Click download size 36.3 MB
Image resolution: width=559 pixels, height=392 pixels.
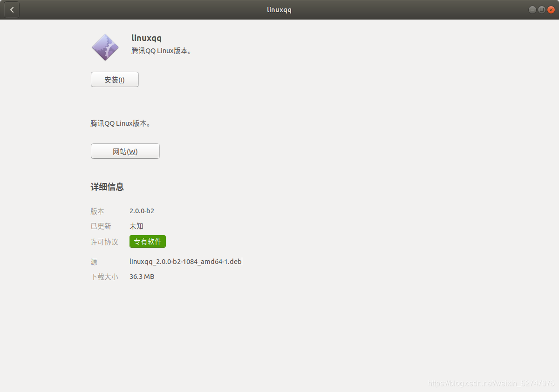[x=142, y=277]
